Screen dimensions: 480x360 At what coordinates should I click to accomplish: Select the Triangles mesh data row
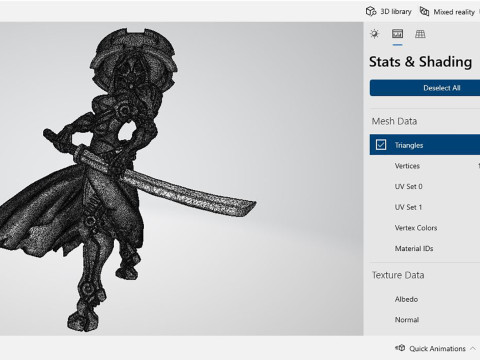(425, 145)
